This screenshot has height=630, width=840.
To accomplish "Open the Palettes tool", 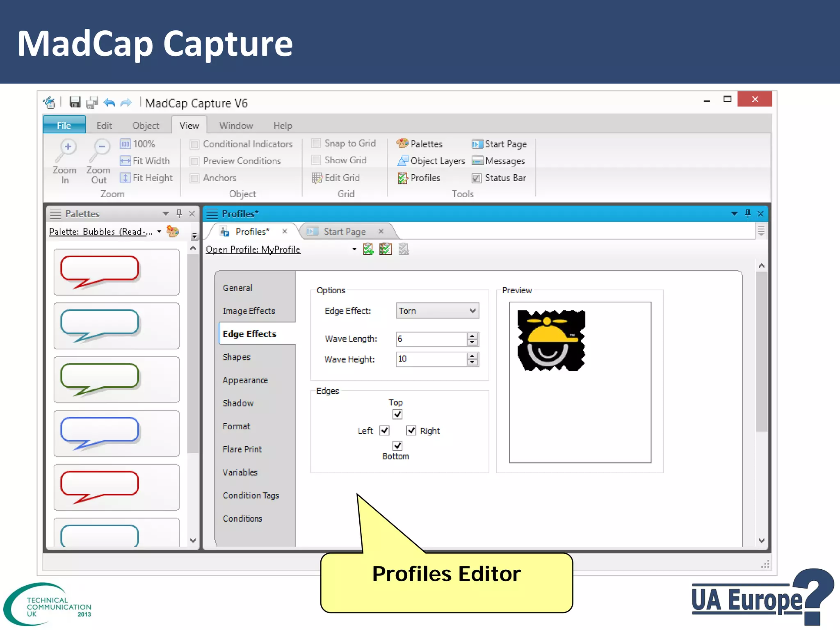I will pos(420,144).
